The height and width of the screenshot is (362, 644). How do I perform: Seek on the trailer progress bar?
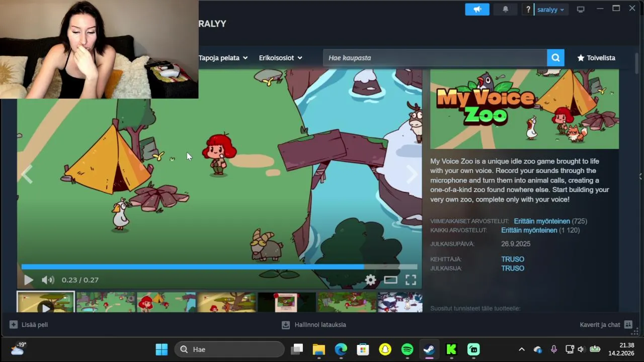[x=219, y=266]
